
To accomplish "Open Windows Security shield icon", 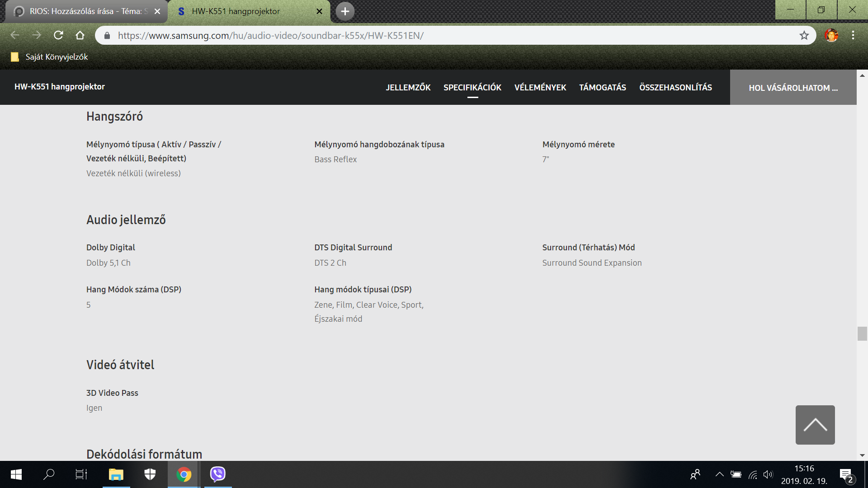I will point(150,474).
